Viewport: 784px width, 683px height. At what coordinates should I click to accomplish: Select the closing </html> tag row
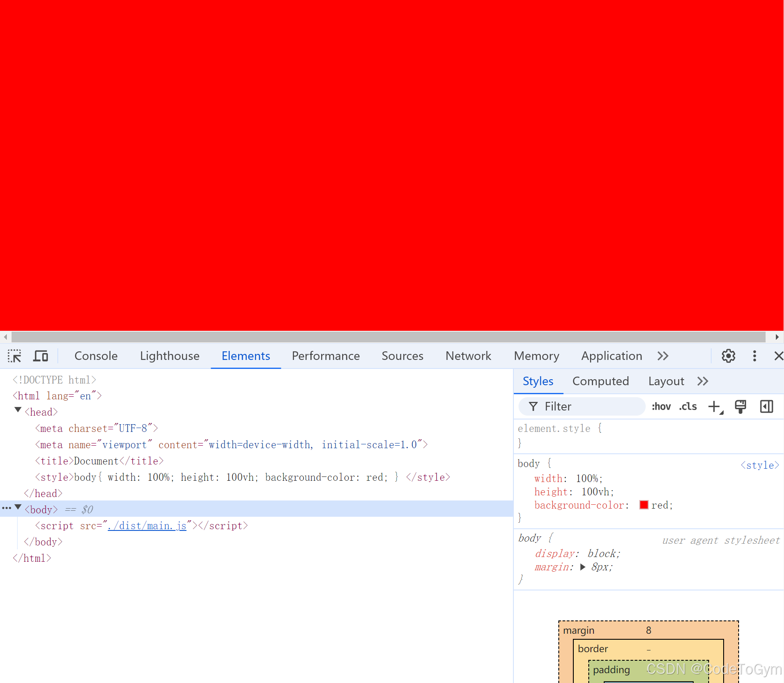[x=32, y=558]
